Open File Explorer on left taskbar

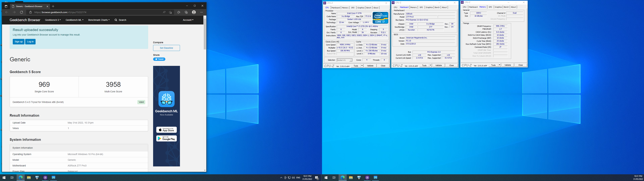[29, 178]
